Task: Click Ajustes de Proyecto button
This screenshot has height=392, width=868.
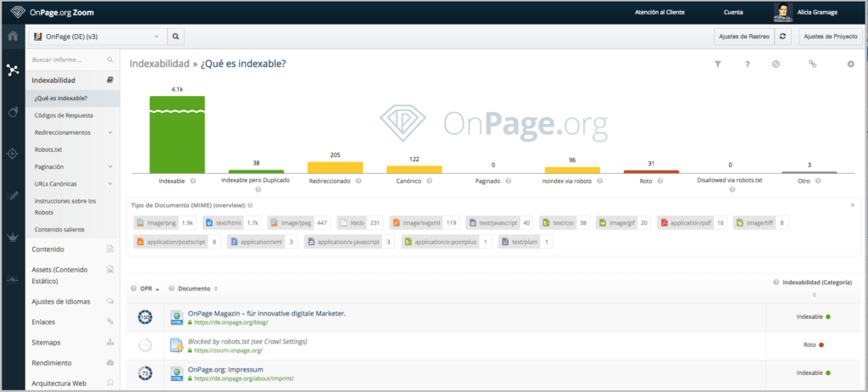Action: pyautogui.click(x=831, y=36)
